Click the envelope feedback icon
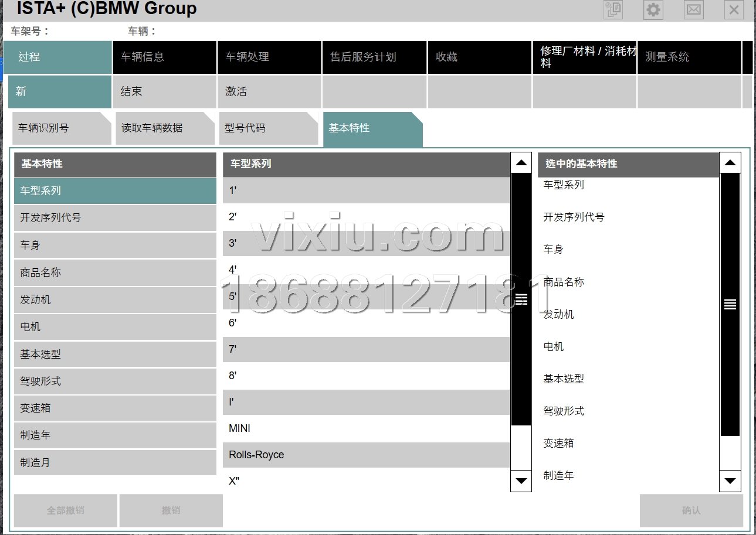 [x=694, y=10]
